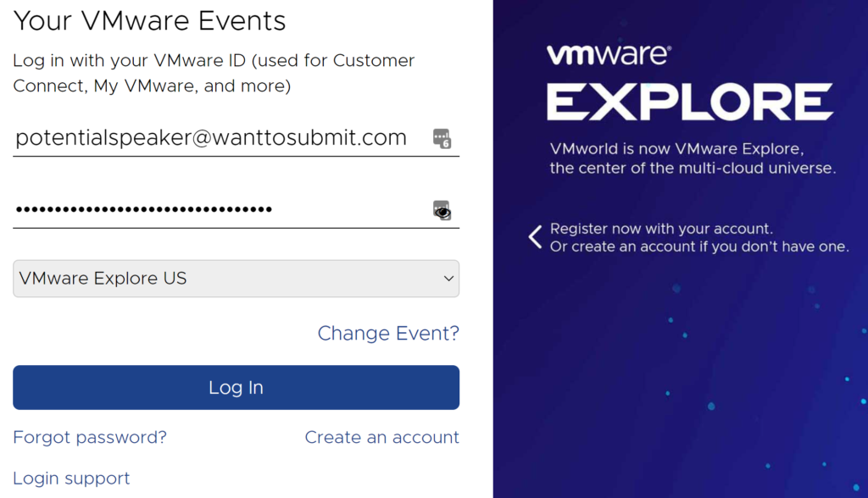Toggle password visibility with the eye icon
This screenshot has height=498, width=868.
click(442, 210)
